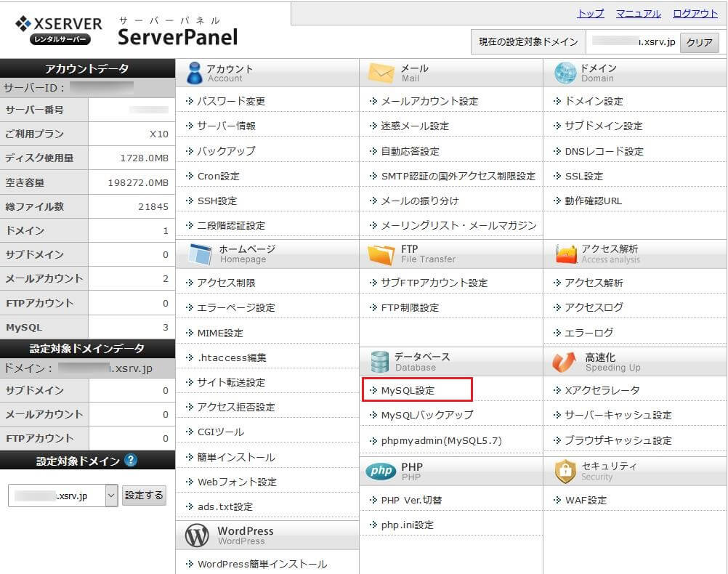Click the 設定する button
Screen dimensions: 728x574
click(x=144, y=496)
